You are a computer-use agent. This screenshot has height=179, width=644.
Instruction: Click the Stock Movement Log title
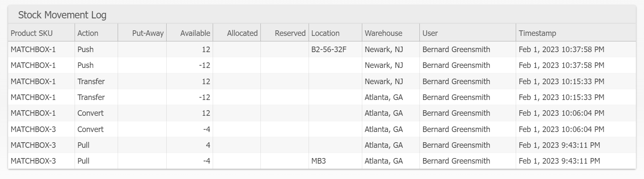(x=62, y=15)
